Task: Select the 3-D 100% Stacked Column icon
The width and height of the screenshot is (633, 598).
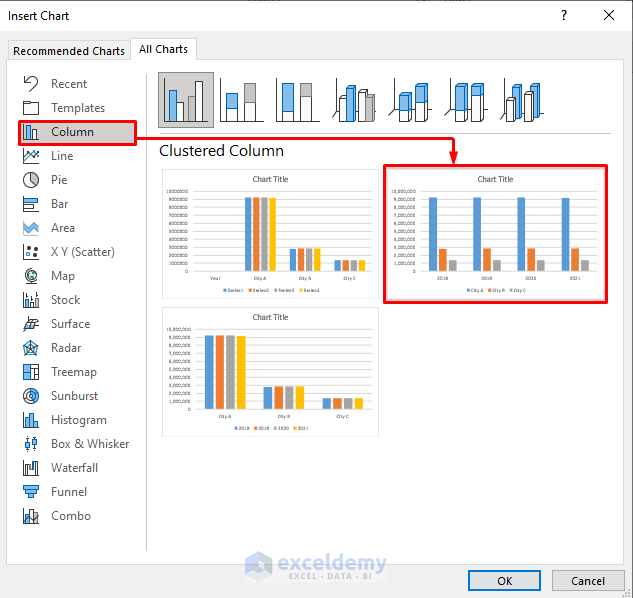Action: (x=466, y=101)
